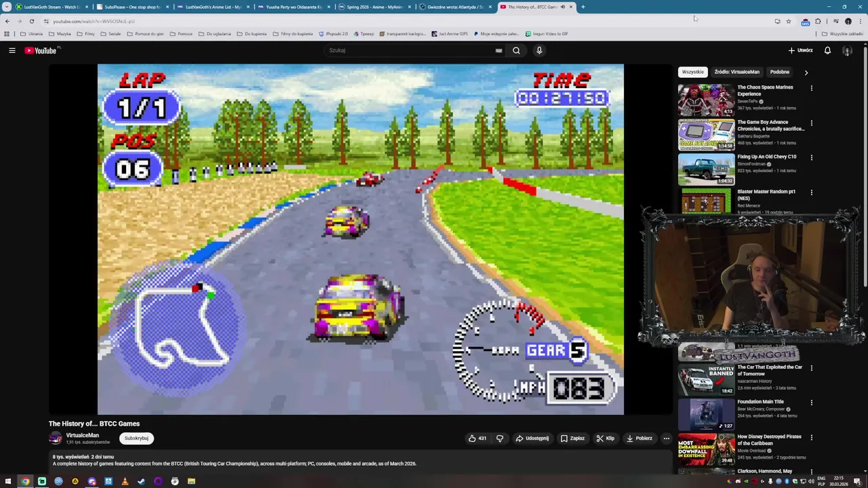Open the on-screen keyboard icon in search box
Screen dimensions: 868x488
pyautogui.click(x=498, y=50)
